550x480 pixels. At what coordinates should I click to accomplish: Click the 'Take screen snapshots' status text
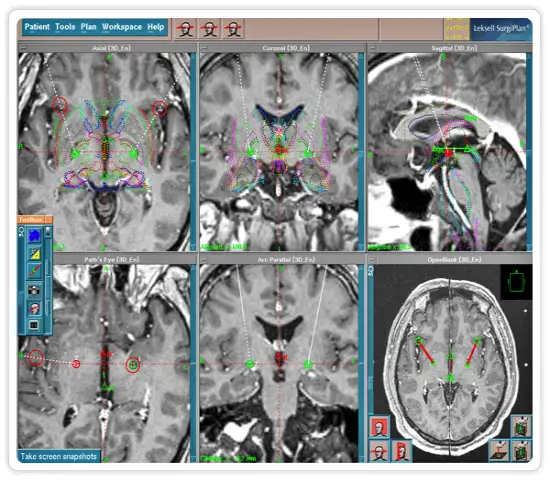(x=59, y=456)
